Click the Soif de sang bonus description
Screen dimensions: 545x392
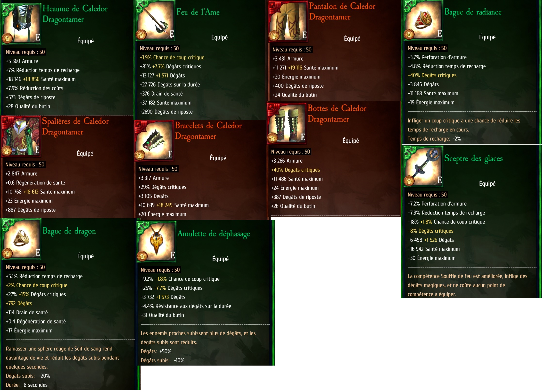click(63, 358)
